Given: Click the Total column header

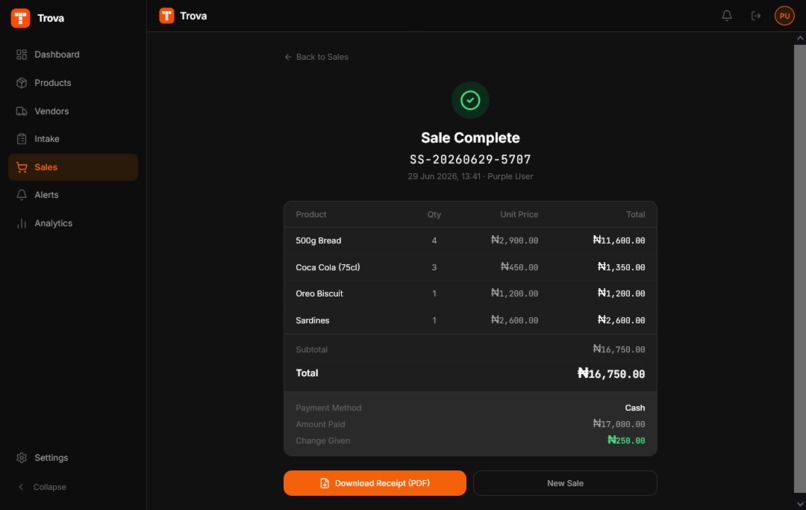Looking at the screenshot, I should [x=635, y=214].
